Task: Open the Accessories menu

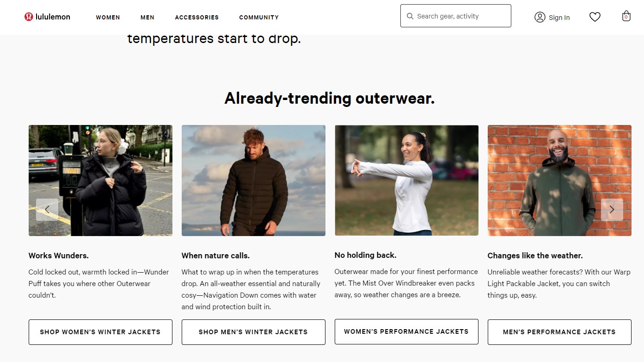Action: coord(196,18)
